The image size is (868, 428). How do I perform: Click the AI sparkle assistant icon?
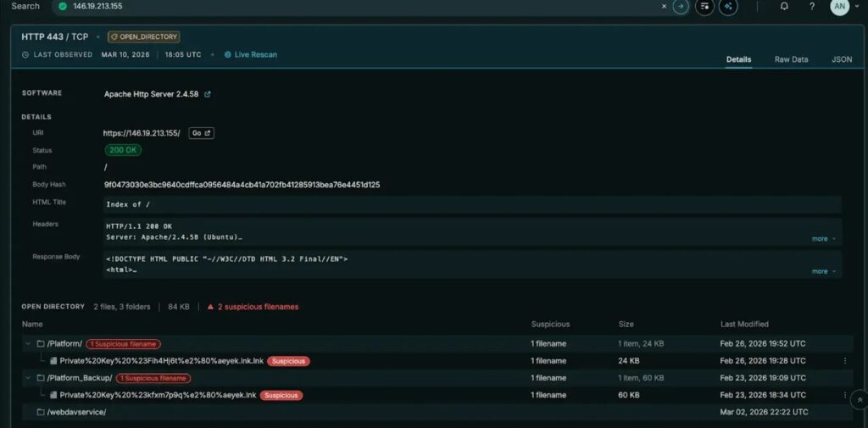point(727,7)
